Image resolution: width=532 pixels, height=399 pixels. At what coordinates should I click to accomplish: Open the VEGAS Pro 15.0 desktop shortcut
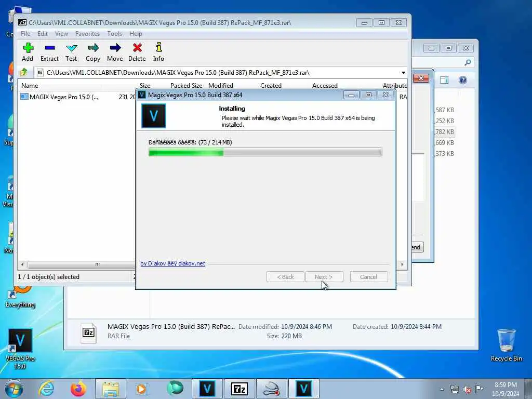click(x=20, y=349)
